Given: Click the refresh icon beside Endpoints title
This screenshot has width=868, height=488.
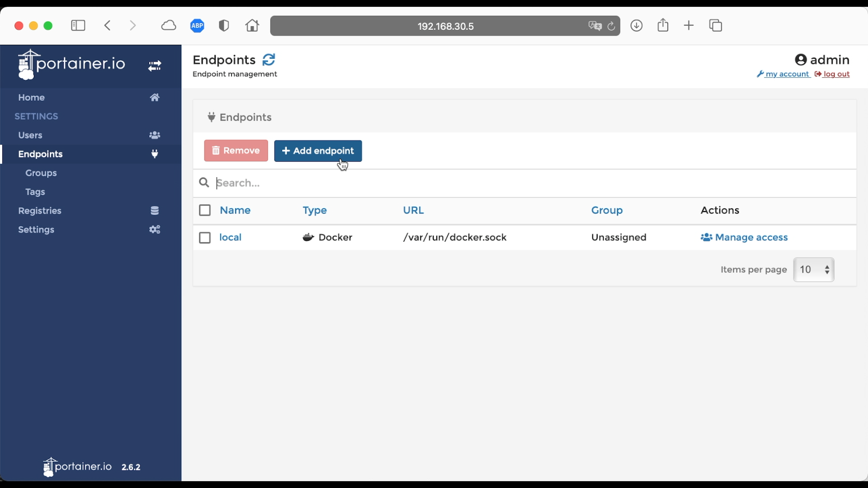Looking at the screenshot, I should pos(269,60).
